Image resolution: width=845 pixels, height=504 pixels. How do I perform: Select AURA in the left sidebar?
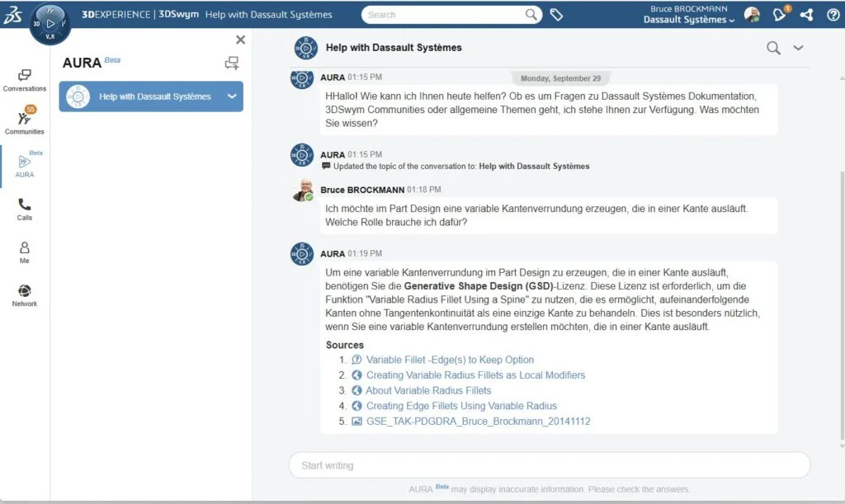24,165
